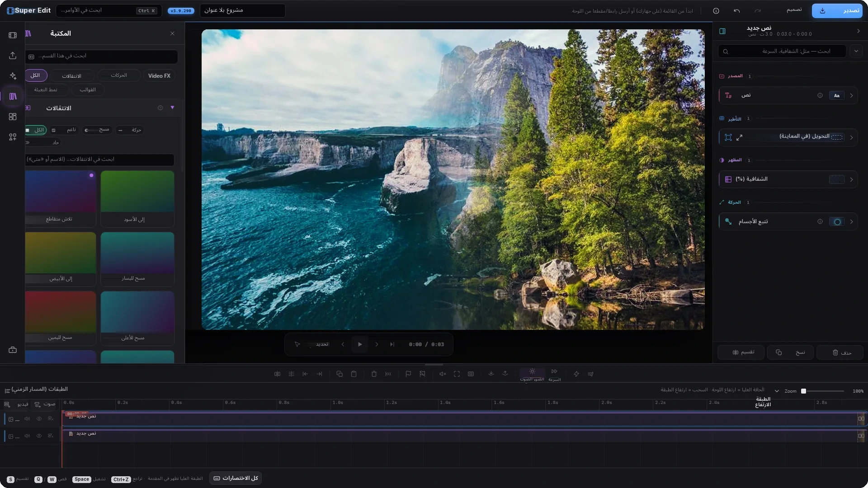Click the delete trash icon in timeline toolbar

coord(374,374)
